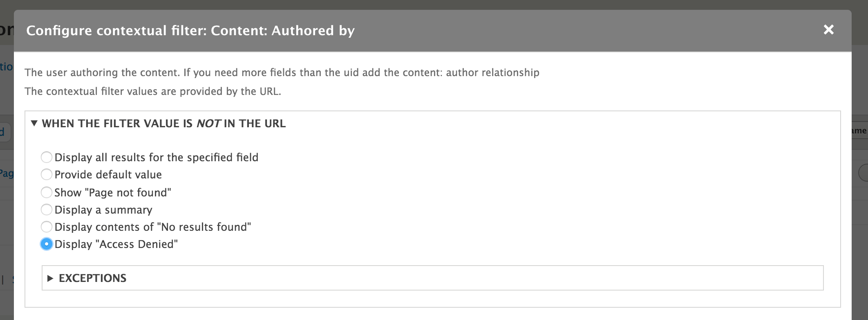
Task: Click the Display "Access Denied" label text
Action: (116, 244)
